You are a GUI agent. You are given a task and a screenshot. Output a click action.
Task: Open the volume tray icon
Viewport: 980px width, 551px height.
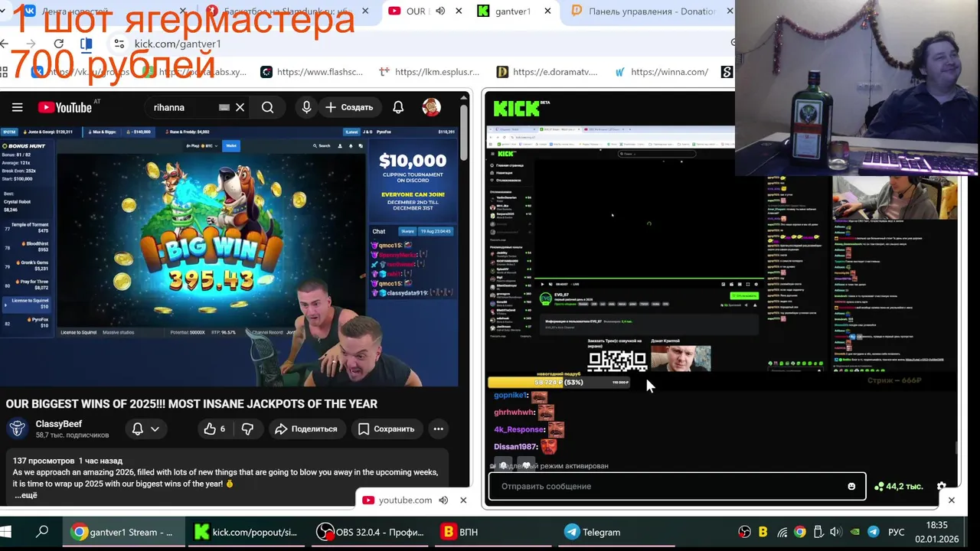[835, 532]
